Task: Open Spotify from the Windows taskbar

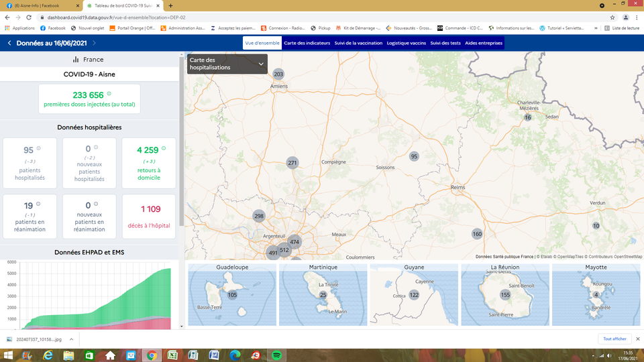Action: pyautogui.click(x=276, y=355)
